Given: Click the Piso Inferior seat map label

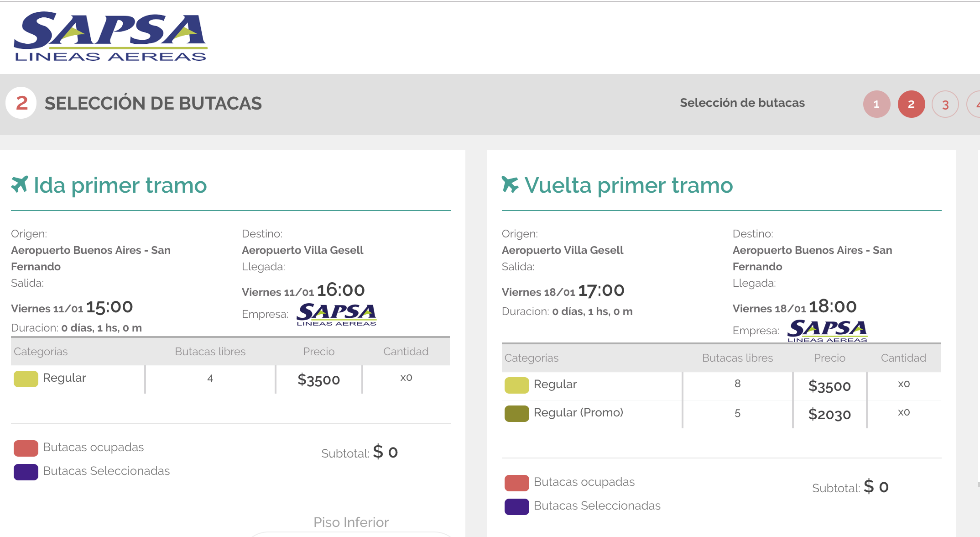Looking at the screenshot, I should [351, 522].
